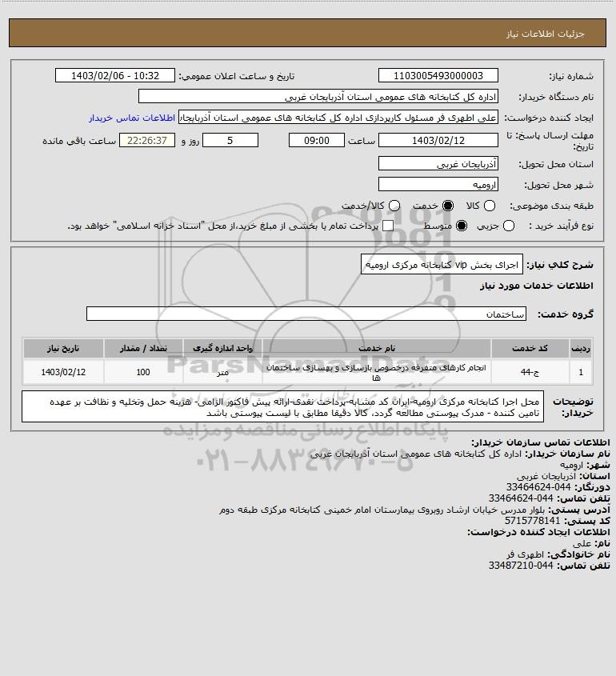Click the اطلاعات خدمات مورد نیاز heading
Image resolution: width=616 pixels, height=676 pixels.
536,286
